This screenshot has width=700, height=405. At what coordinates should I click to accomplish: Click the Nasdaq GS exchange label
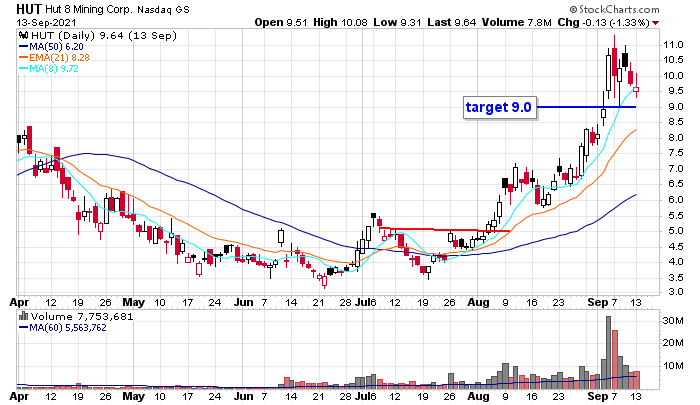click(163, 9)
